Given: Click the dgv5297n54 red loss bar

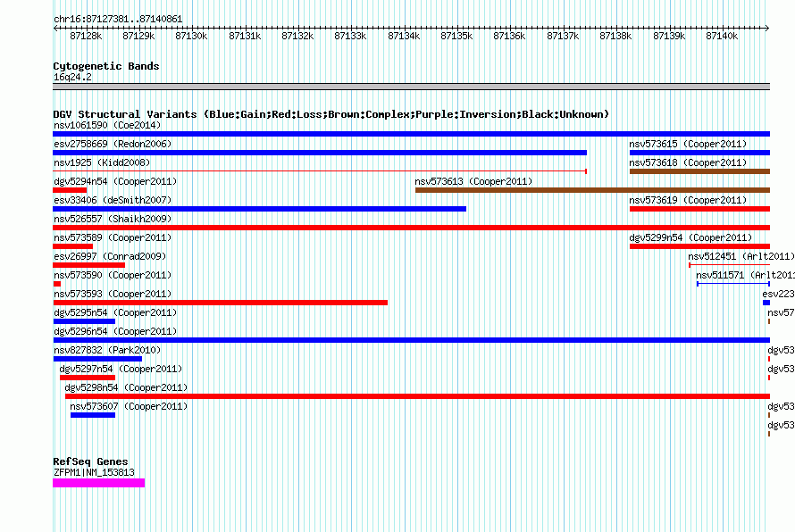Looking at the screenshot, I should [x=88, y=378].
